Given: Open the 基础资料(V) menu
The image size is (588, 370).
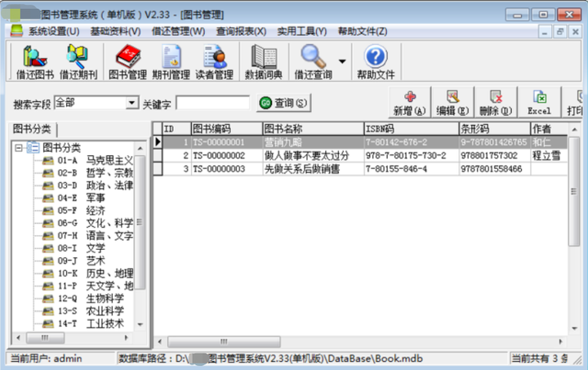Looking at the screenshot, I should pyautogui.click(x=115, y=32).
